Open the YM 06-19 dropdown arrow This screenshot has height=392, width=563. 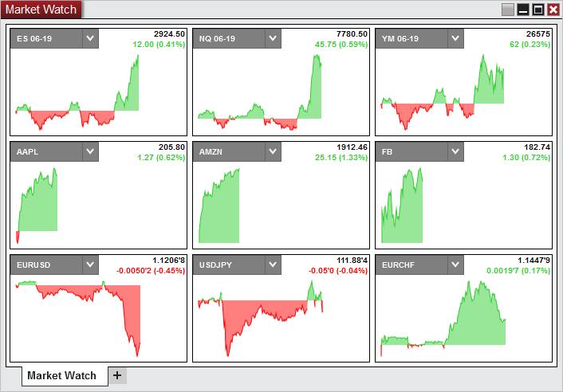pyautogui.click(x=455, y=39)
